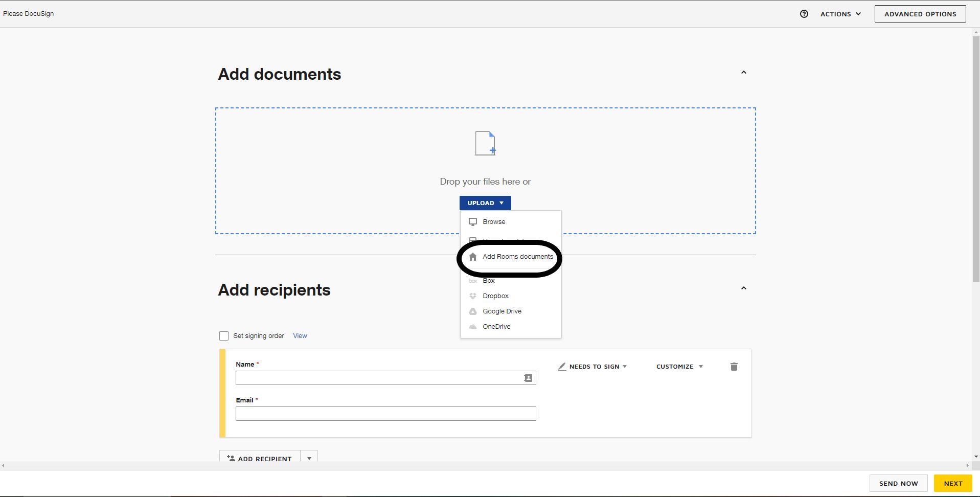The height and width of the screenshot is (497, 980).
Task: Enable the Set signing order checkbox
Action: (224, 336)
